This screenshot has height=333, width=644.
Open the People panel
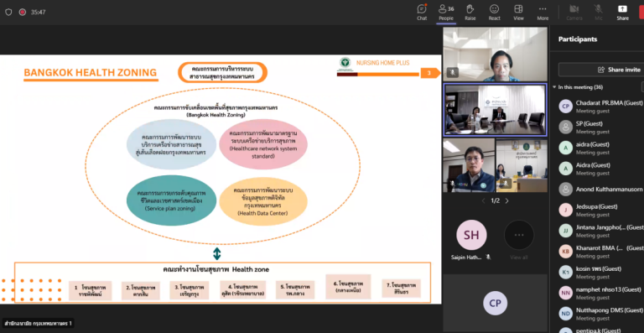tap(446, 13)
